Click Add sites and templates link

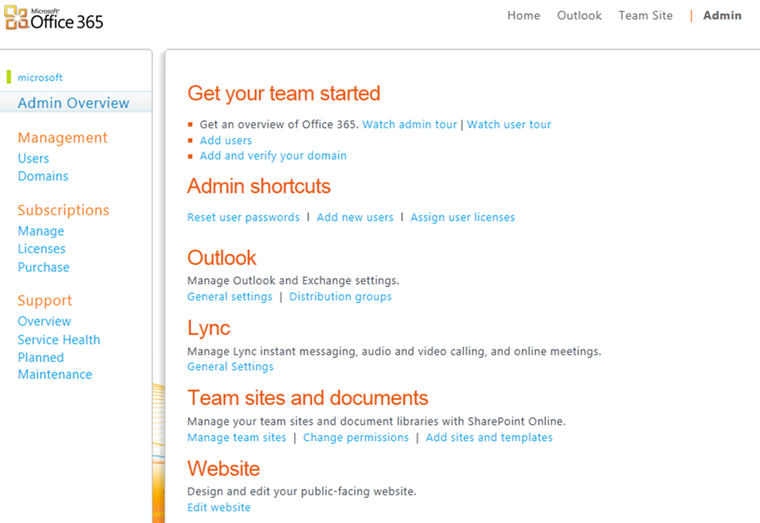pos(489,438)
